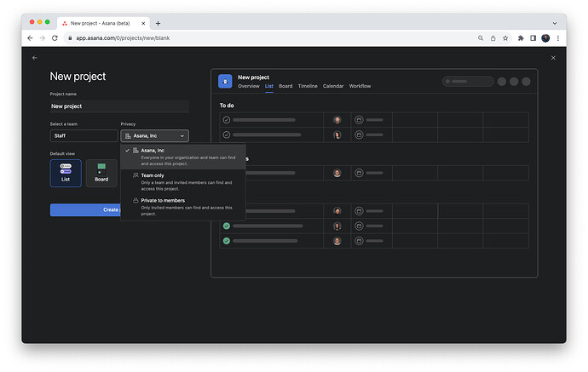Switch to the Timeline tab in the preview
Image resolution: width=588 pixels, height=372 pixels.
308,86
